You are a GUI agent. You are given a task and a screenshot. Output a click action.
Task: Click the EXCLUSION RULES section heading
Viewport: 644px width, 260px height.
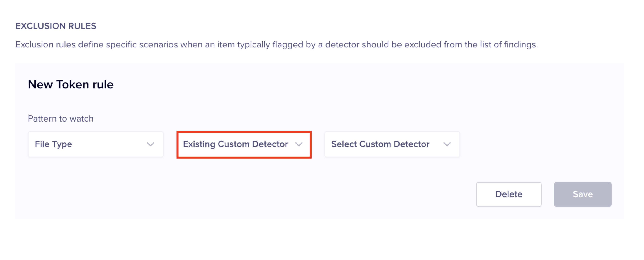click(56, 26)
